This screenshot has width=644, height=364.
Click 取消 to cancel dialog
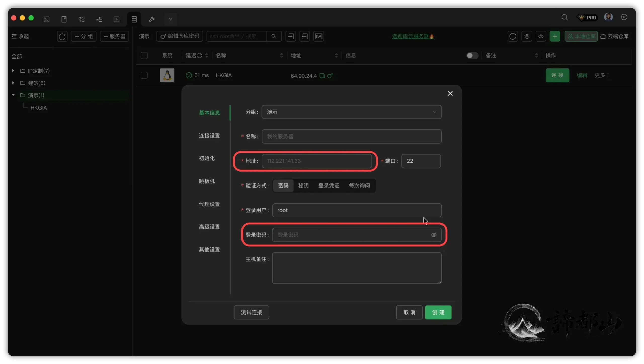[409, 312]
